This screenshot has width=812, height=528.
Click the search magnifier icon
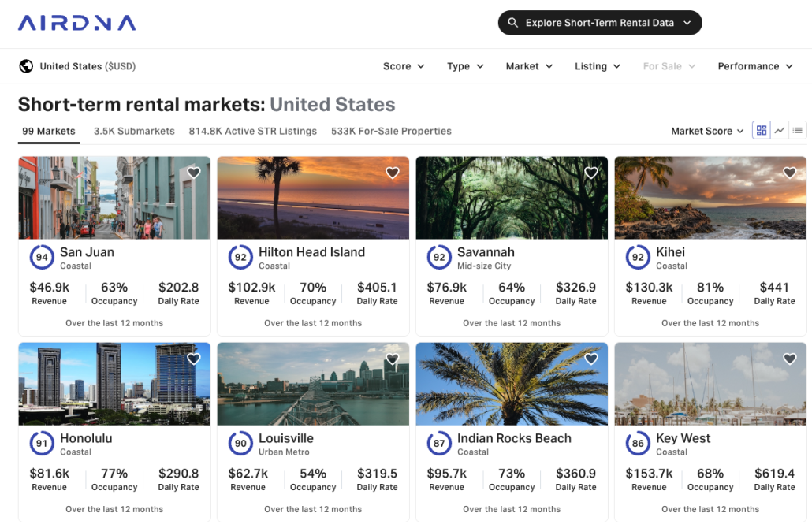pos(512,23)
